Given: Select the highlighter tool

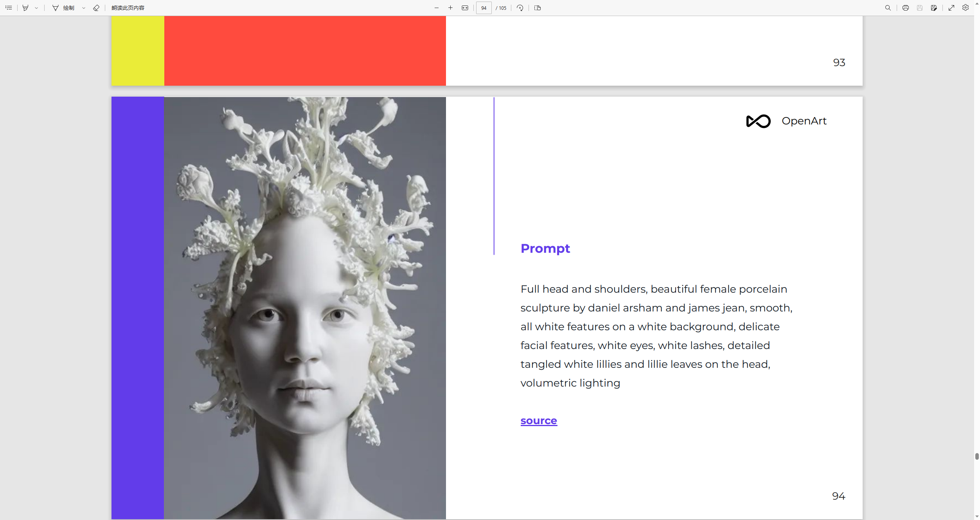Looking at the screenshot, I should (25, 8).
